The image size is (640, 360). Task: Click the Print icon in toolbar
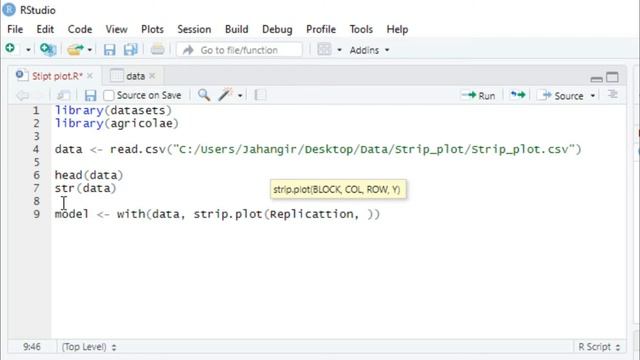[157, 50]
